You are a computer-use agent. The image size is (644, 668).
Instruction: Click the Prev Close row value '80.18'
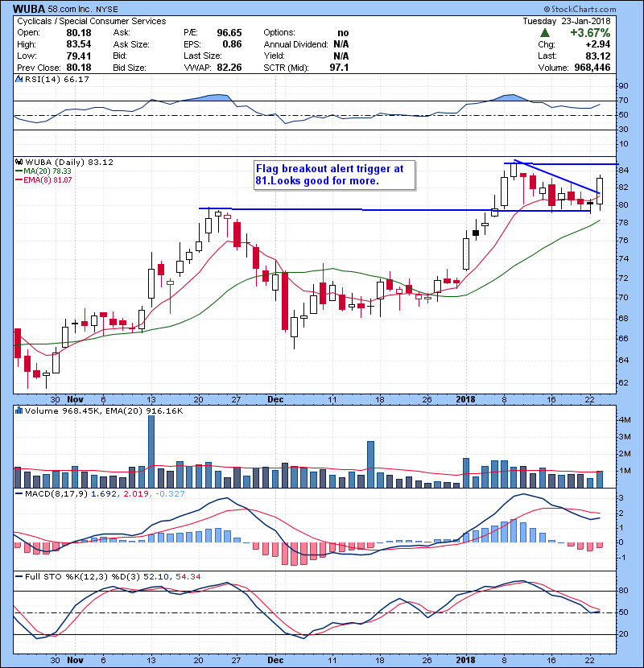point(78,68)
